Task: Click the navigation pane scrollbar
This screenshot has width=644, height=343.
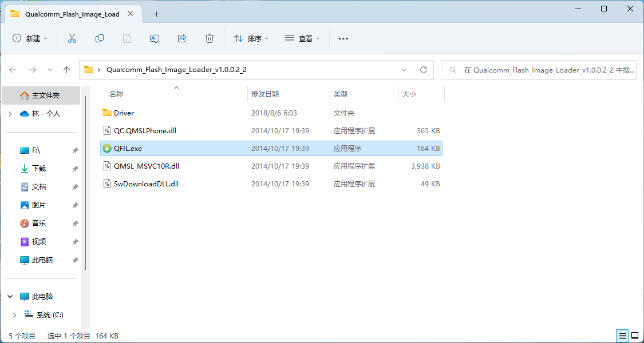Action: point(85,183)
